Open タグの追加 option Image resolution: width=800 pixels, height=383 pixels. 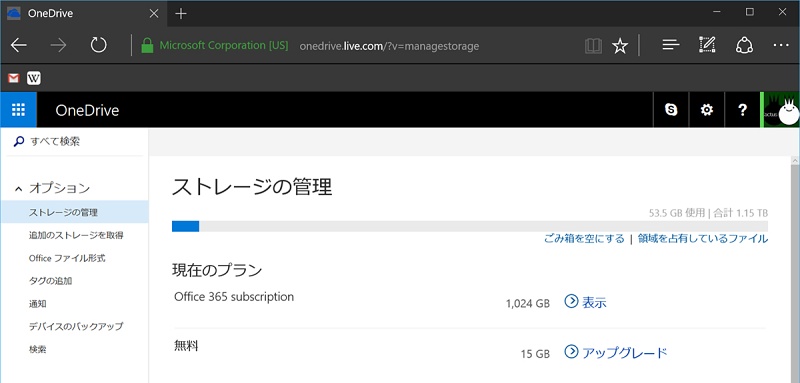[x=50, y=280]
